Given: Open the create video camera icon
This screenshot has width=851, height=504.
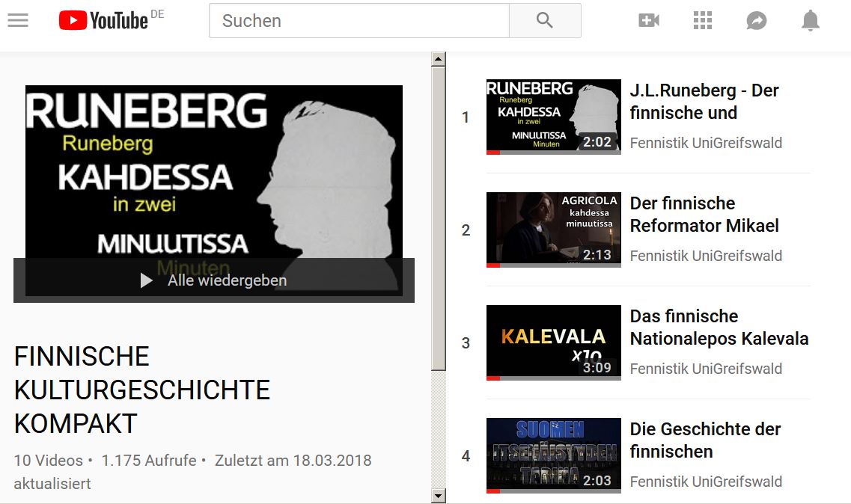Looking at the screenshot, I should coord(649,21).
